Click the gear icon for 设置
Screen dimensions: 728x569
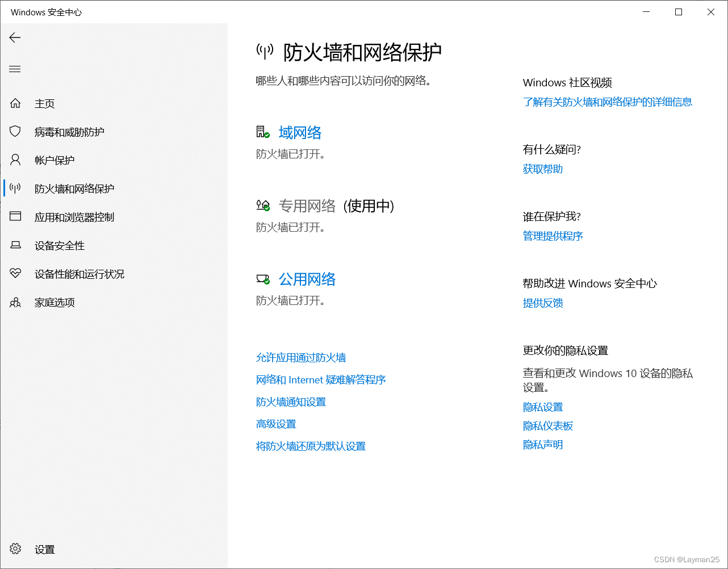[x=15, y=549]
